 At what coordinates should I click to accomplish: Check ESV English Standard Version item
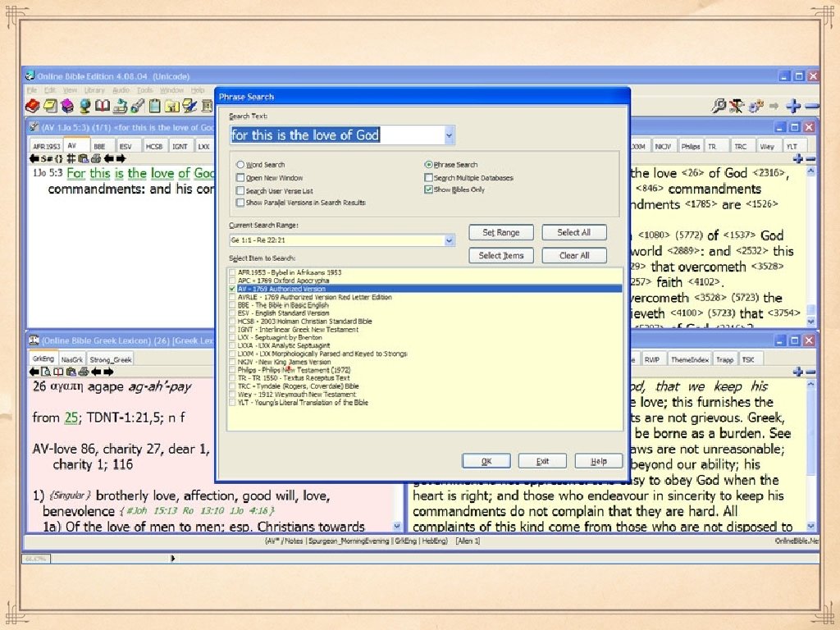tap(232, 313)
